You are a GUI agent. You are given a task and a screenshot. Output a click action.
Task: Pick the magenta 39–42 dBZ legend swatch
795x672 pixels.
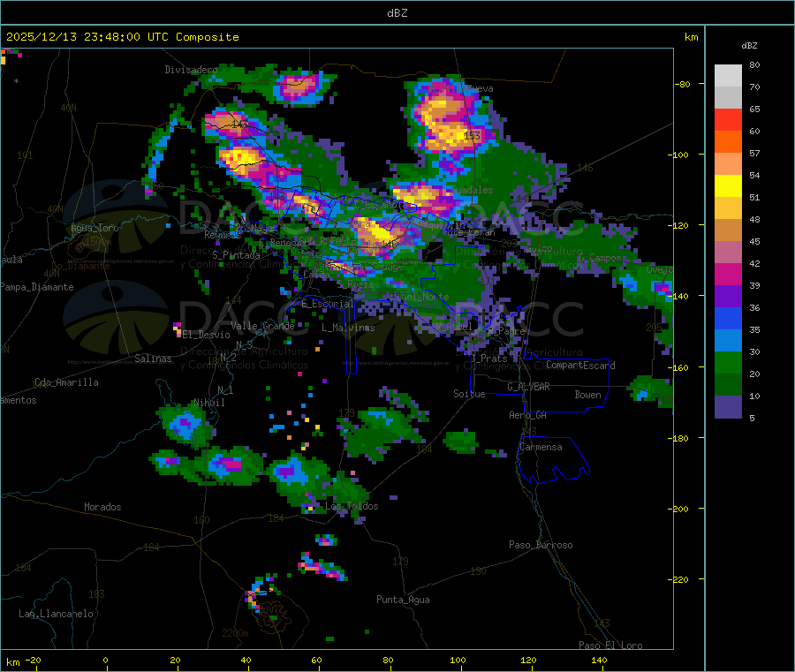[728, 274]
